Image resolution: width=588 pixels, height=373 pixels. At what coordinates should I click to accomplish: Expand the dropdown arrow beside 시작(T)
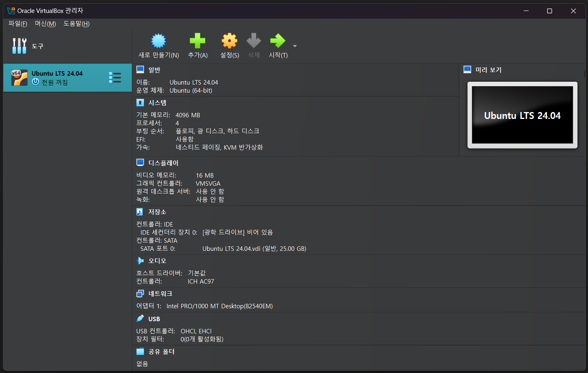(x=295, y=46)
